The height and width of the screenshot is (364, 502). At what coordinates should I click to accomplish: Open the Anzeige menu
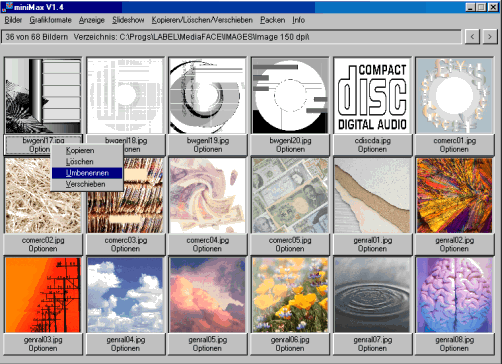click(x=92, y=20)
